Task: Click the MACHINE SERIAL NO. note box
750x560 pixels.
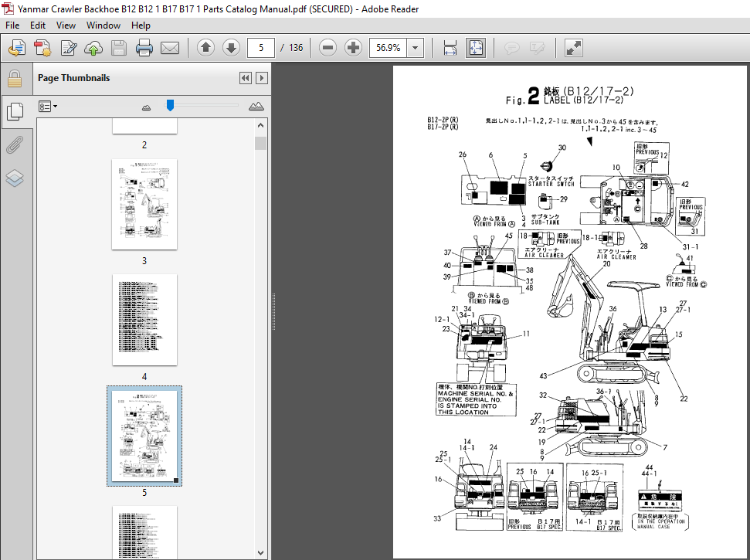Action: [477, 399]
